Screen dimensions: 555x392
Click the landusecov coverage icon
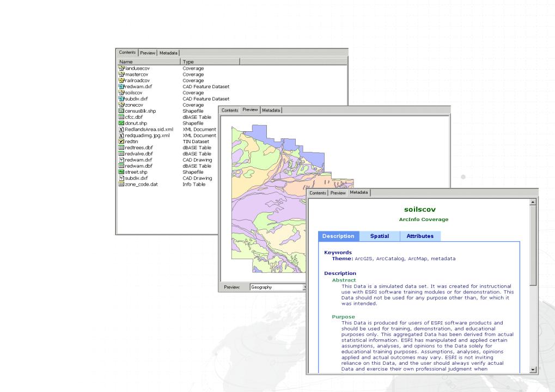[x=121, y=68]
